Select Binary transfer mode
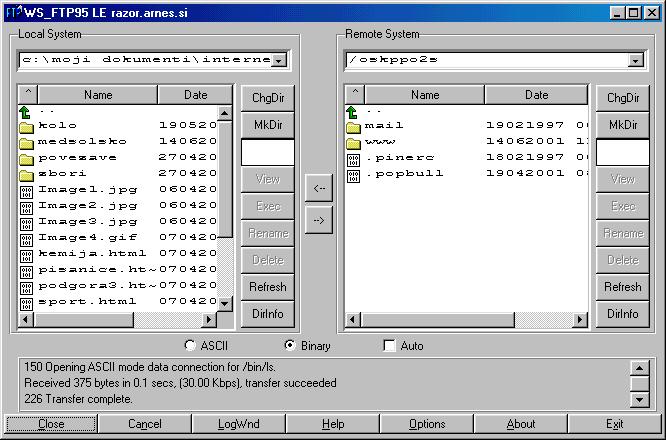This screenshot has height=440, width=666. click(291, 346)
